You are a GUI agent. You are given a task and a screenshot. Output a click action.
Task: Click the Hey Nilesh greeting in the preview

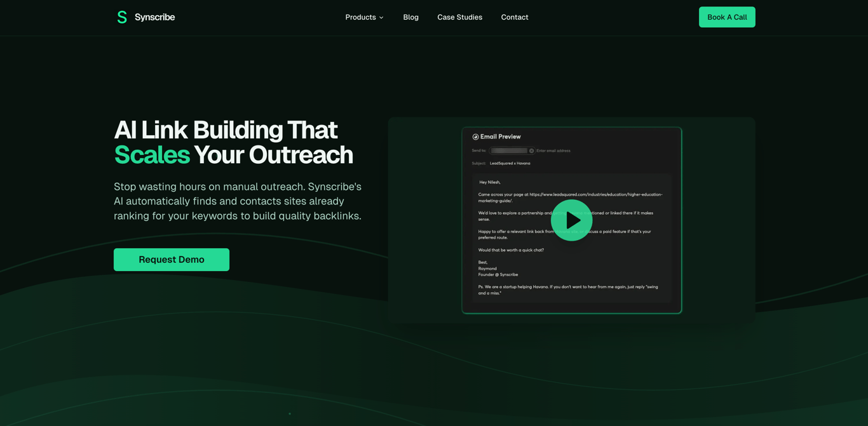point(490,182)
